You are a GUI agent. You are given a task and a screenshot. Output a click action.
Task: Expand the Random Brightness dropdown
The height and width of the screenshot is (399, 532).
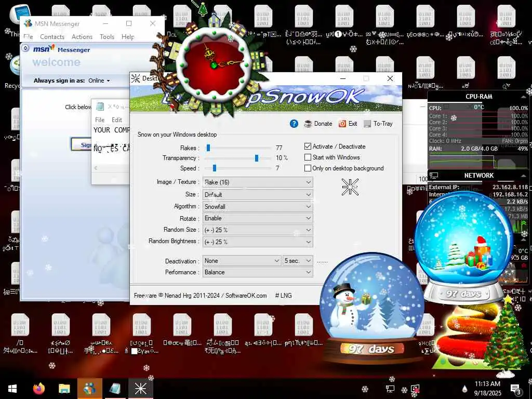(x=258, y=242)
